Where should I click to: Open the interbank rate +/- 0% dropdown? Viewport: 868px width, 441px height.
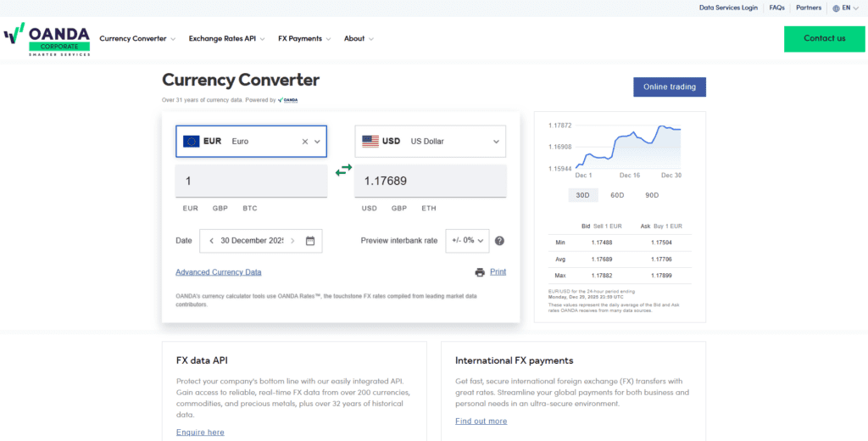pos(468,241)
